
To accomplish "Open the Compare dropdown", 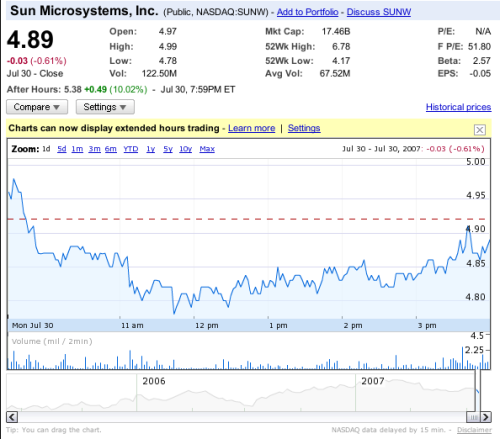I will click(37, 107).
